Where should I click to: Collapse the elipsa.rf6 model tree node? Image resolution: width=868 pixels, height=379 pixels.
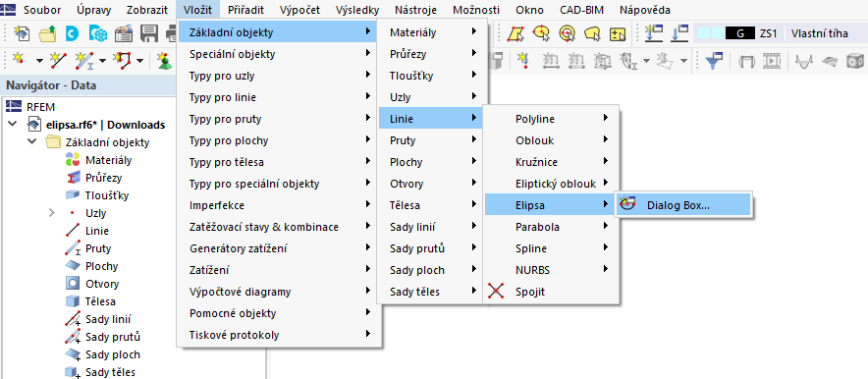13,125
